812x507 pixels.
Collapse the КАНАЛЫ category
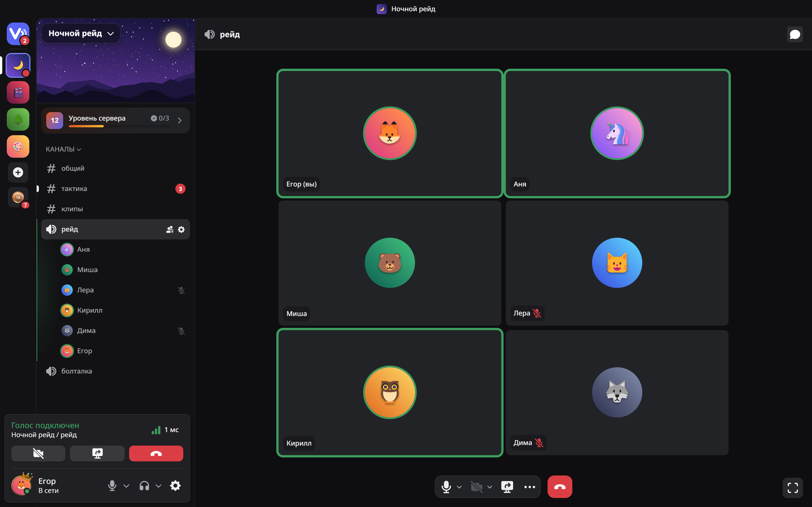coord(63,149)
